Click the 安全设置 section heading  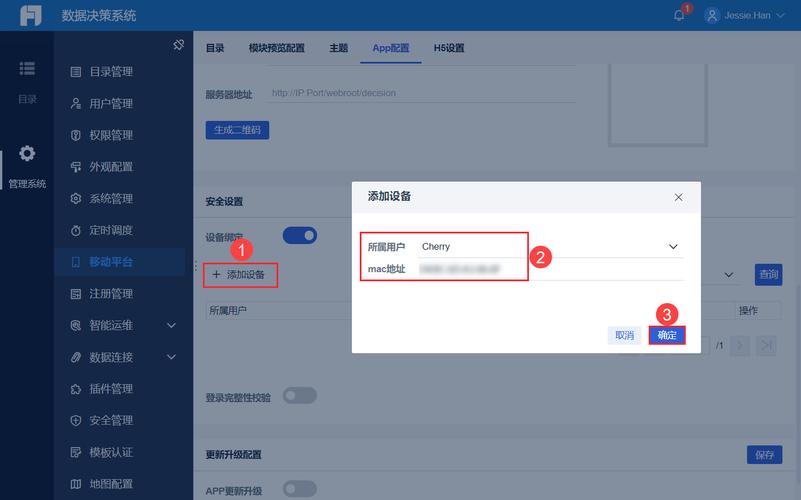pyautogui.click(x=224, y=202)
